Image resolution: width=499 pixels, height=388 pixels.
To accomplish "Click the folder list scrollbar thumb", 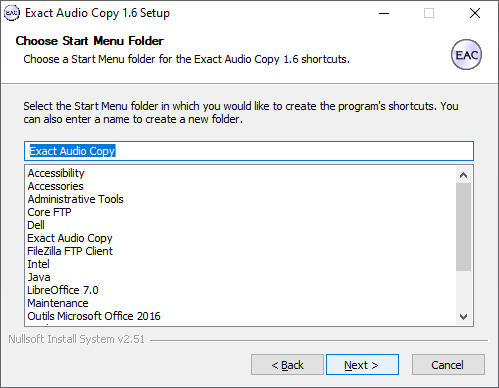I will [463, 227].
